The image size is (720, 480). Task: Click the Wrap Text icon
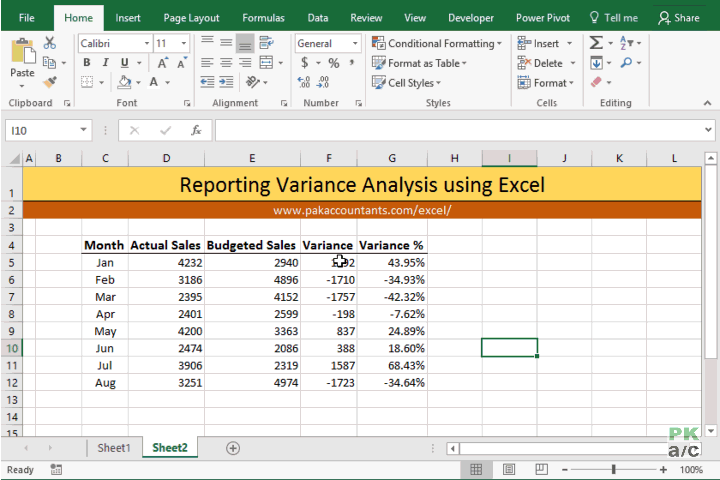point(266,43)
